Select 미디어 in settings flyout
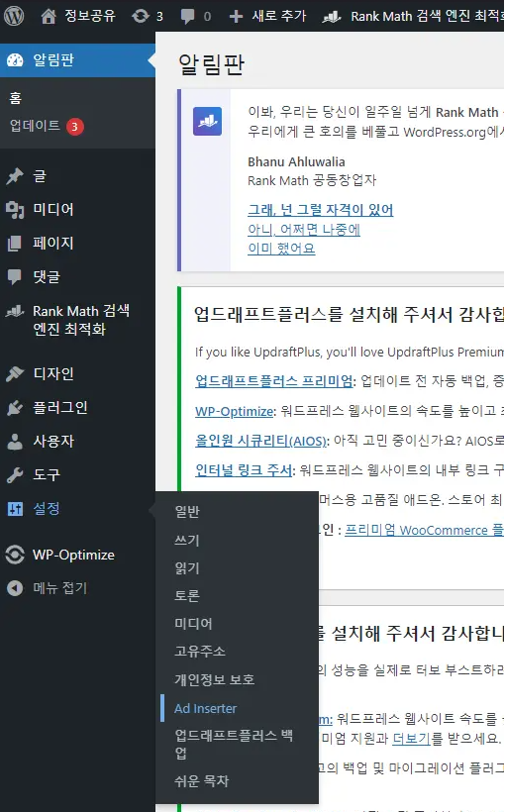Image resolution: width=505 pixels, height=812 pixels. click(x=193, y=624)
